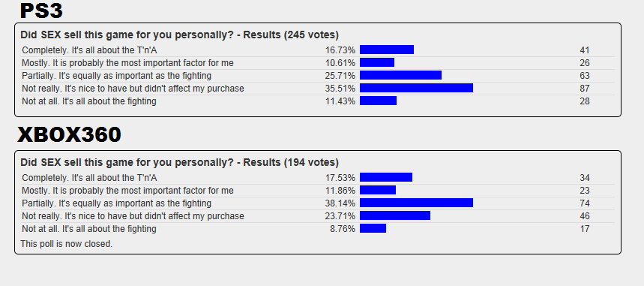Click the PS3 heading

point(41,11)
